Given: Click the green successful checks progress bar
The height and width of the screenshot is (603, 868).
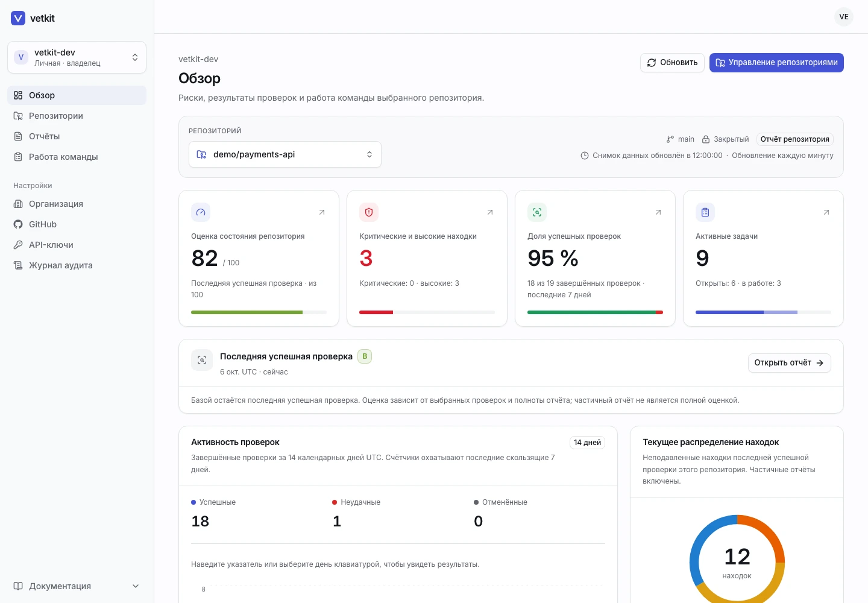Looking at the screenshot, I should point(595,312).
